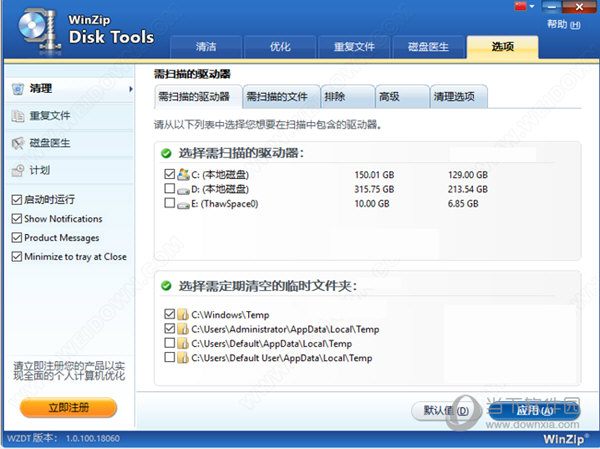The width and height of the screenshot is (600, 449).
Task: Open the 磁盘医生 main tab
Action: [x=429, y=47]
